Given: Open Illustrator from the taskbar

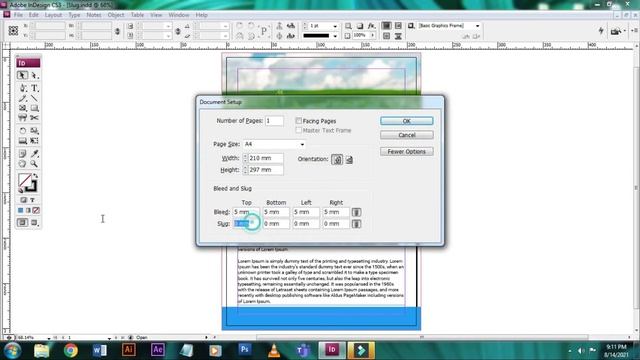Looking at the screenshot, I should pos(129,350).
